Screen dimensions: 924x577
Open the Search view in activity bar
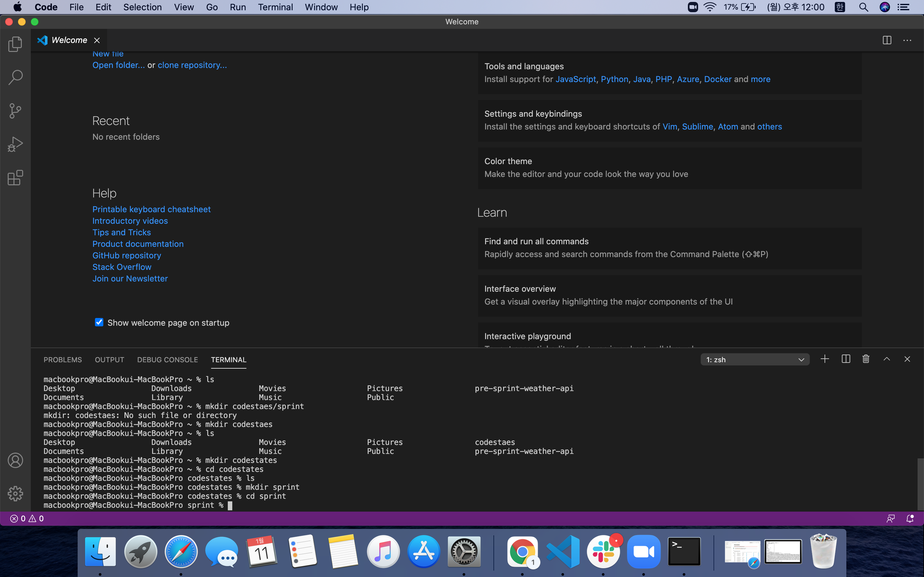pyautogui.click(x=15, y=78)
